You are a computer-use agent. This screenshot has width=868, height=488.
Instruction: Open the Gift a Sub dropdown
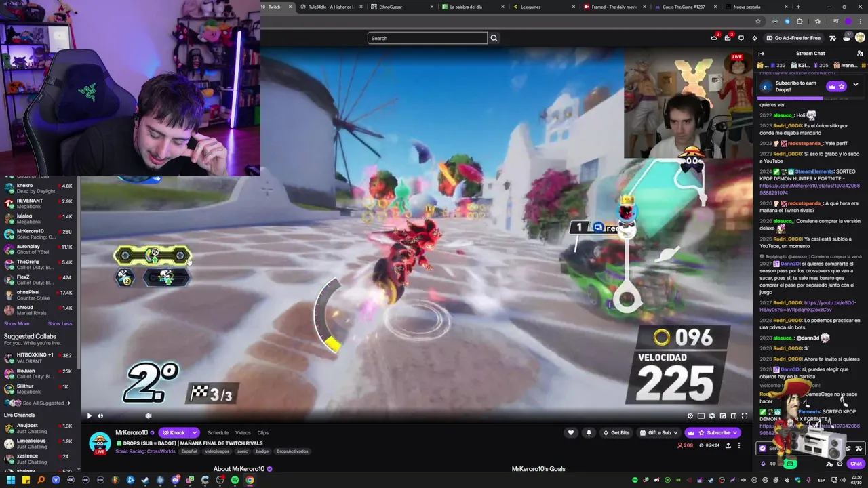tap(659, 433)
